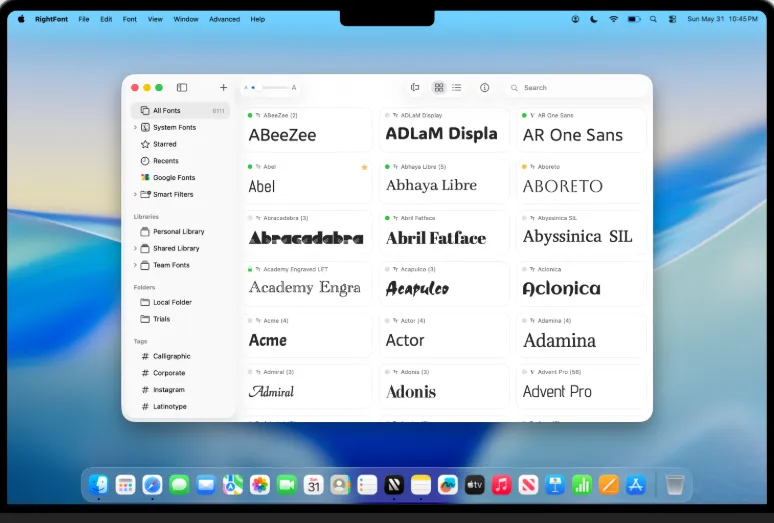Select the Aclonica font card
This screenshot has width=774, height=523.
581,284
